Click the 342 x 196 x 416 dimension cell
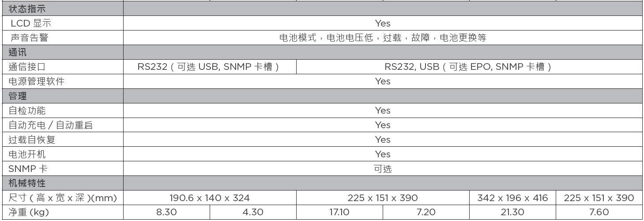Image resolution: width=644 pixels, height=221 pixels. [512, 198]
